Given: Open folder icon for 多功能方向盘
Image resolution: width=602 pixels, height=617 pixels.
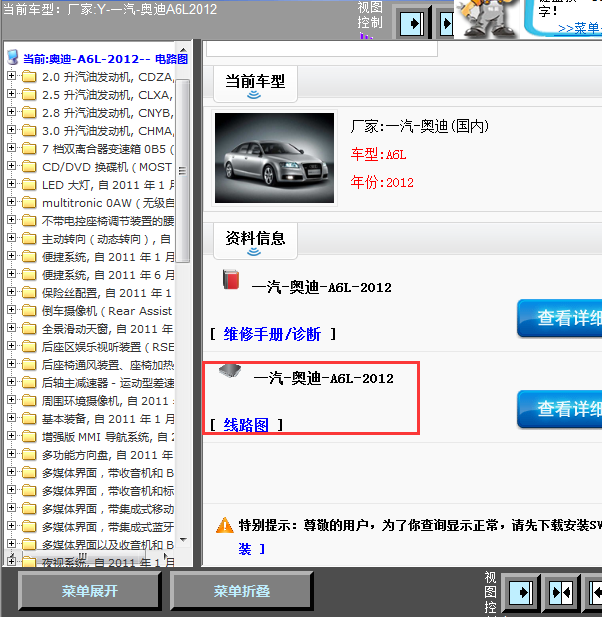Looking at the screenshot, I should point(29,454).
